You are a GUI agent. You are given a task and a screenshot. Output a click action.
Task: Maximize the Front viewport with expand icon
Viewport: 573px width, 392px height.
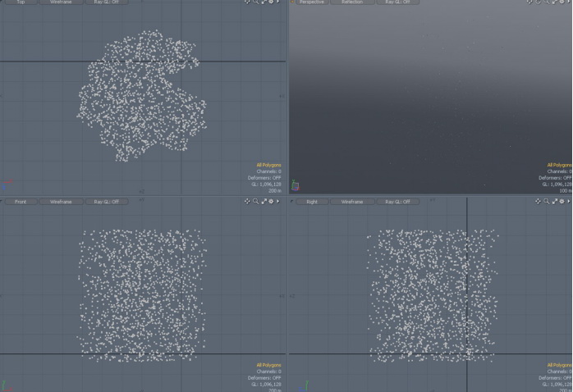point(264,201)
